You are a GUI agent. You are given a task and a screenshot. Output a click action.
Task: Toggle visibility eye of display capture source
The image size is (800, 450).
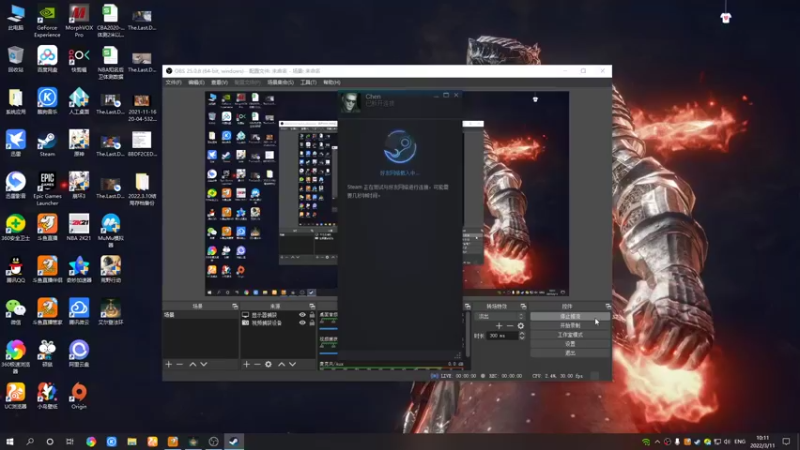tap(302, 315)
